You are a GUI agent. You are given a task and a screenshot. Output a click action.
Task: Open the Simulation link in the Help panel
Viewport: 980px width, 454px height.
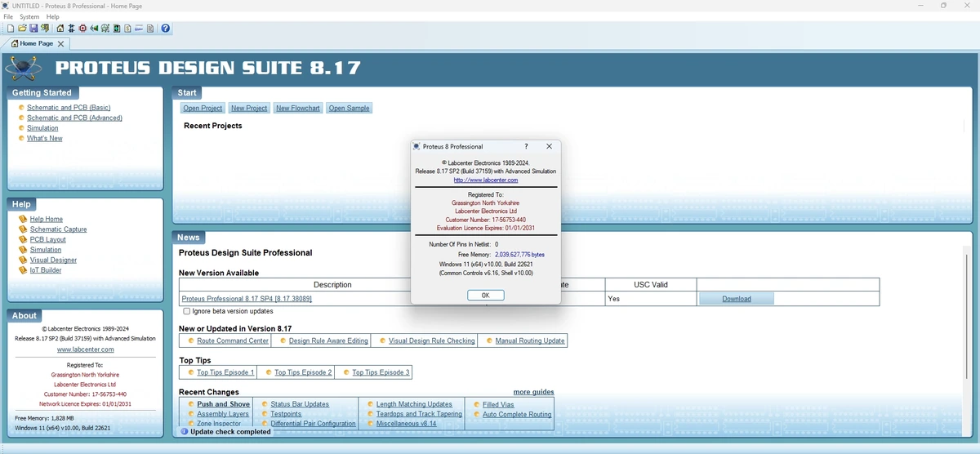[x=46, y=250]
